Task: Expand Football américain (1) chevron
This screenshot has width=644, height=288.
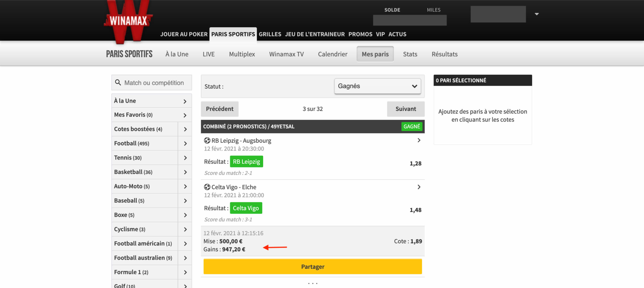Action: [185, 244]
